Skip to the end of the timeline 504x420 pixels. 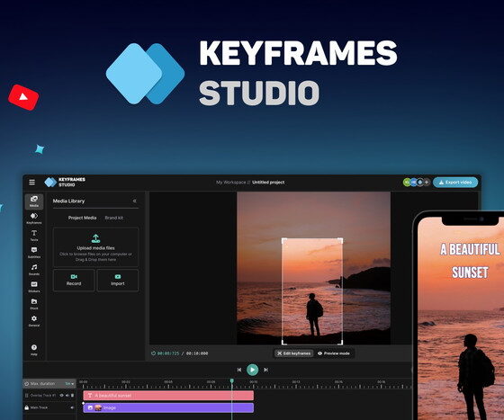[x=265, y=370]
